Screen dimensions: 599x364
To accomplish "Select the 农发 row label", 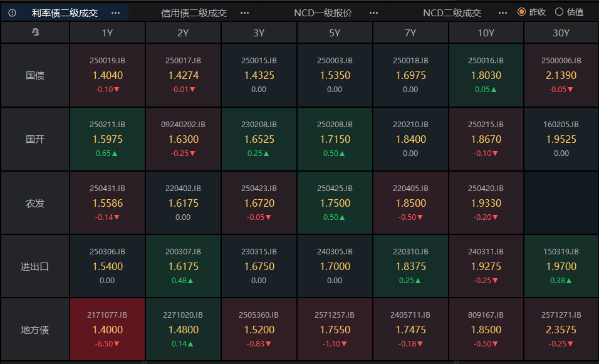I will pyautogui.click(x=35, y=203).
